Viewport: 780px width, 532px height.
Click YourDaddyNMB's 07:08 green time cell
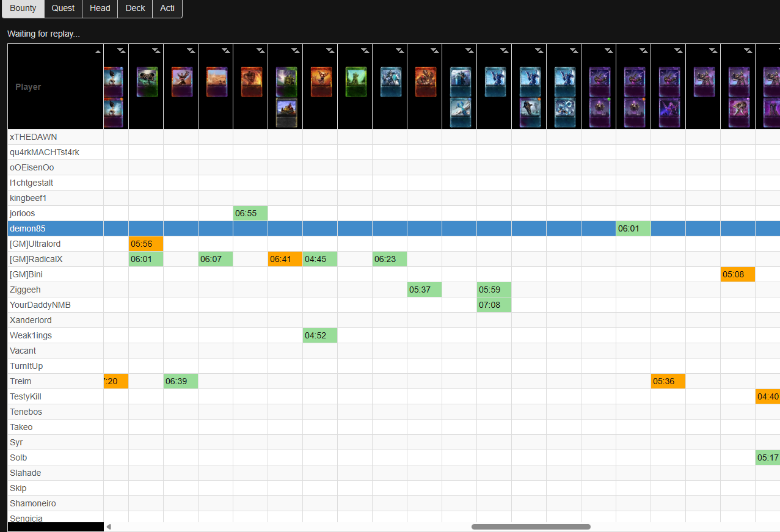(x=494, y=305)
